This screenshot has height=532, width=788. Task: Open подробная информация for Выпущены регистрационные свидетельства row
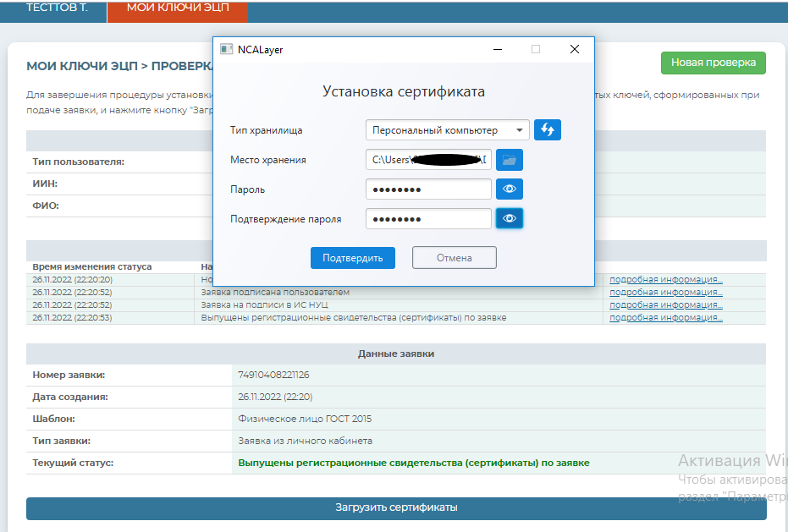coord(665,318)
